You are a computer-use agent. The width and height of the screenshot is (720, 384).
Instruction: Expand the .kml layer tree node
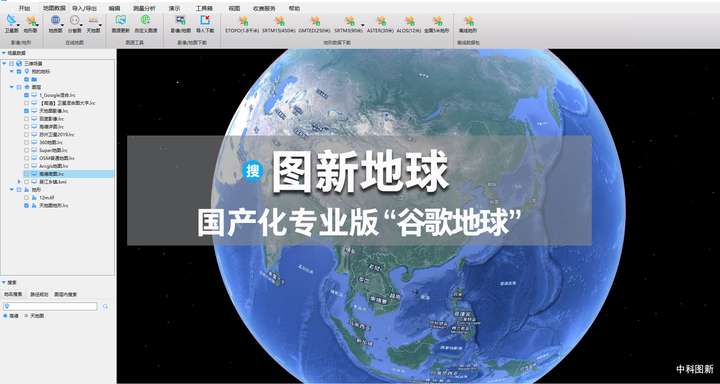point(19,181)
